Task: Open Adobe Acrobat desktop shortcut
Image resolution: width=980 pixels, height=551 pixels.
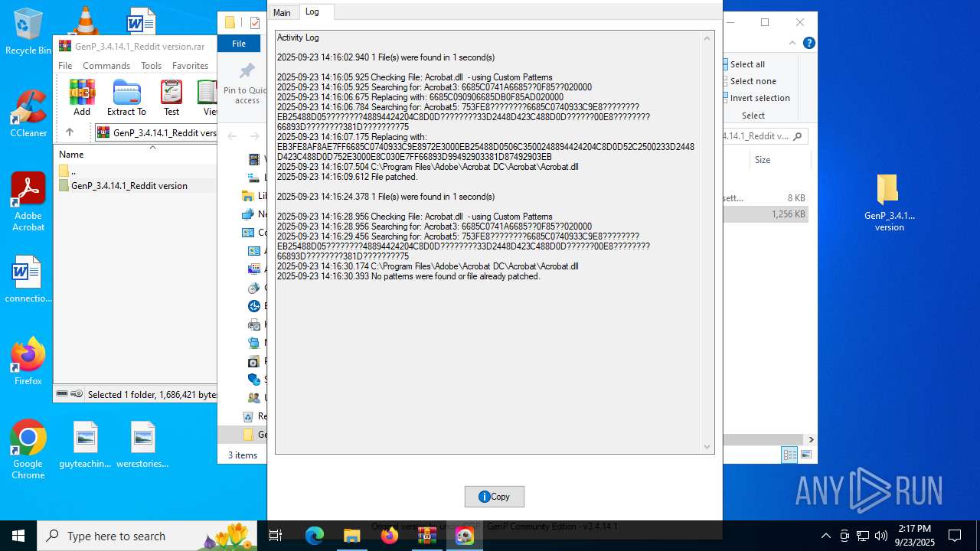Action: point(28,202)
